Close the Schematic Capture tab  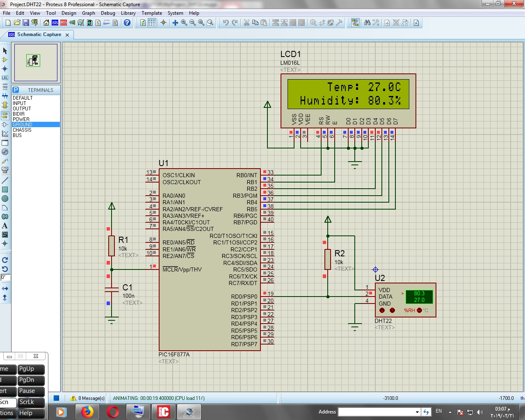pos(68,35)
